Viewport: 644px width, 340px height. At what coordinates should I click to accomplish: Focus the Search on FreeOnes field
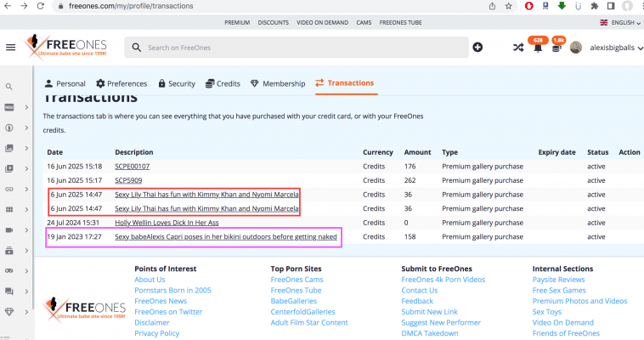[x=297, y=48]
